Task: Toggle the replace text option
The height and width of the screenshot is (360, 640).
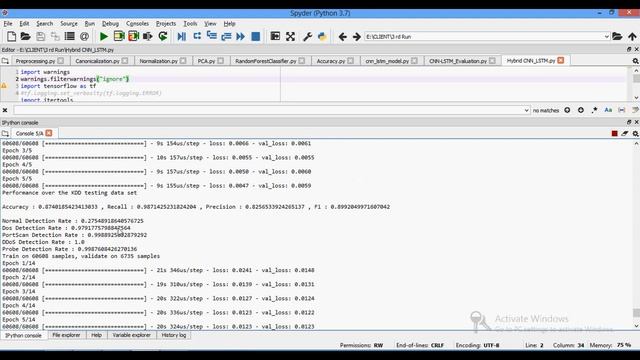Action: (x=635, y=110)
